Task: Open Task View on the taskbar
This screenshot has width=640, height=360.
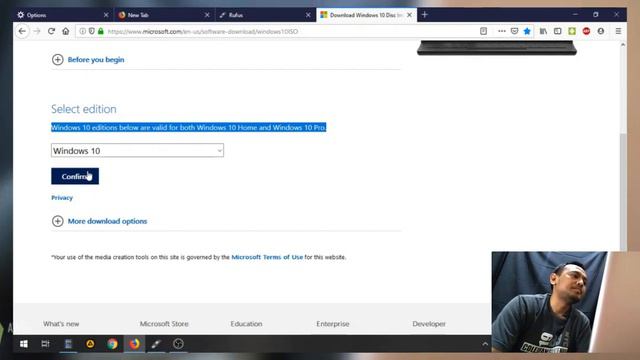Action: click(45, 344)
